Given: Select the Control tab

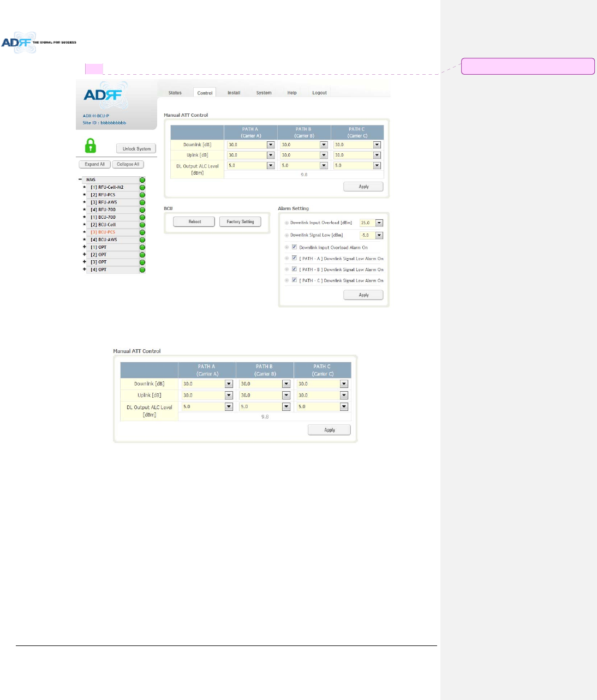Looking at the screenshot, I should tap(205, 93).
